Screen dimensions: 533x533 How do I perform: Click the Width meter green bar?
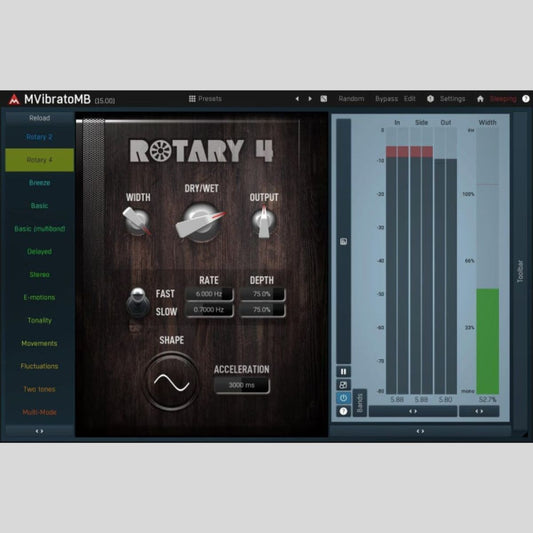click(x=487, y=341)
